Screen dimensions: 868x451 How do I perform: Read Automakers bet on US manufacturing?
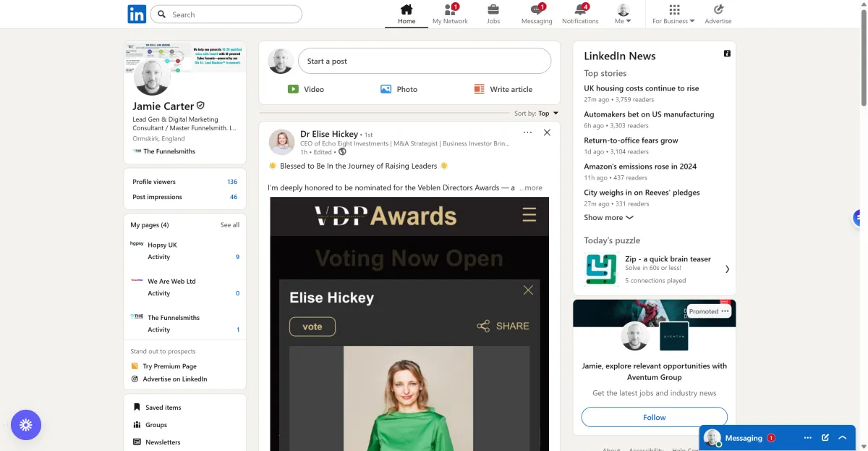[x=649, y=114]
